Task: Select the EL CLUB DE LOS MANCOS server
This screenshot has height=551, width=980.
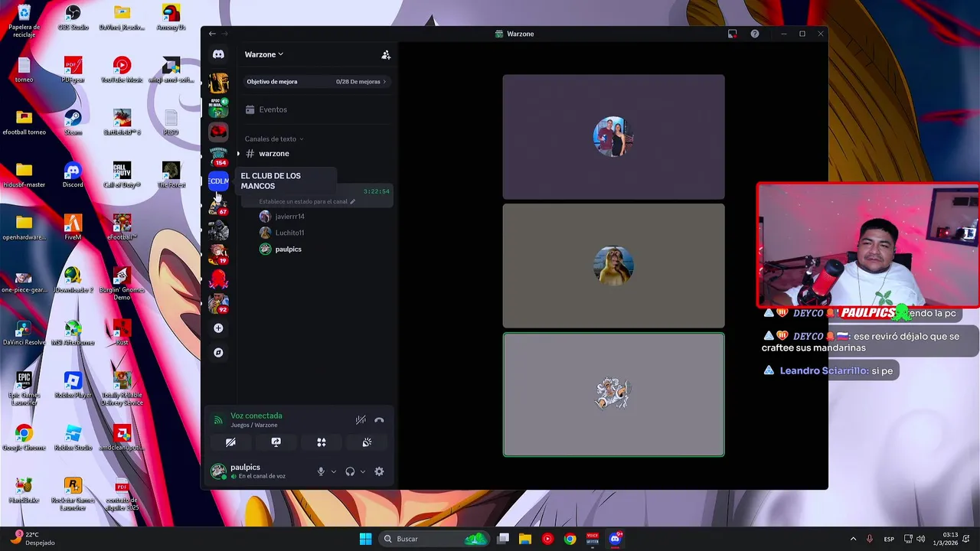Action: pos(218,181)
